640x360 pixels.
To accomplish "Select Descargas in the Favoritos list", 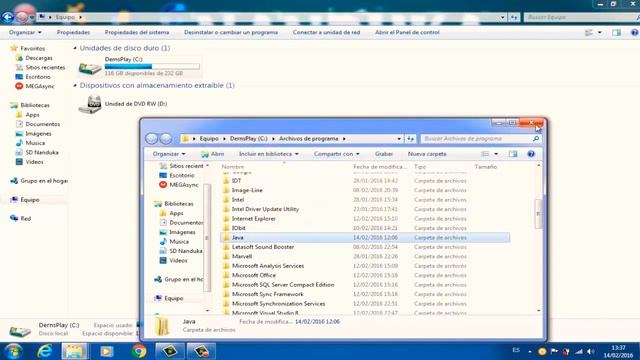I will click(39, 58).
